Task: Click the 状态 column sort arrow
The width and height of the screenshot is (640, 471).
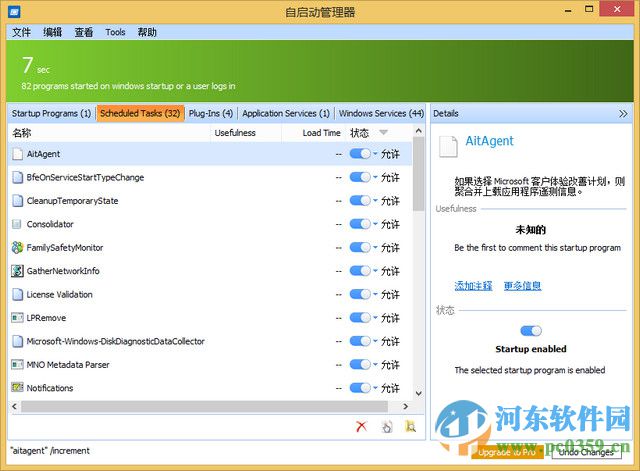Action: coord(383,132)
